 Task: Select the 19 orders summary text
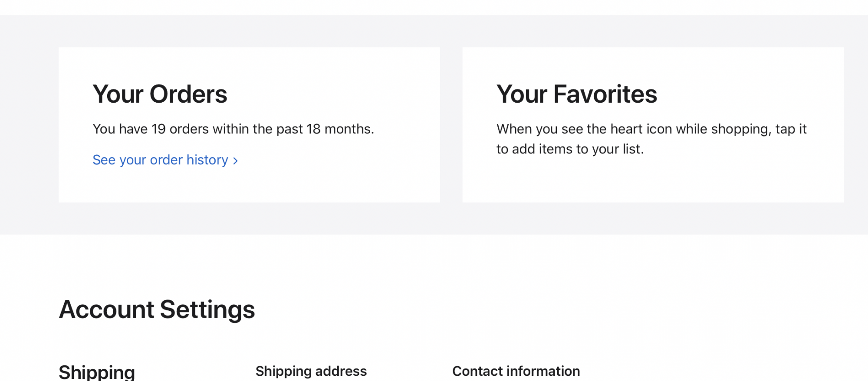coord(233,129)
